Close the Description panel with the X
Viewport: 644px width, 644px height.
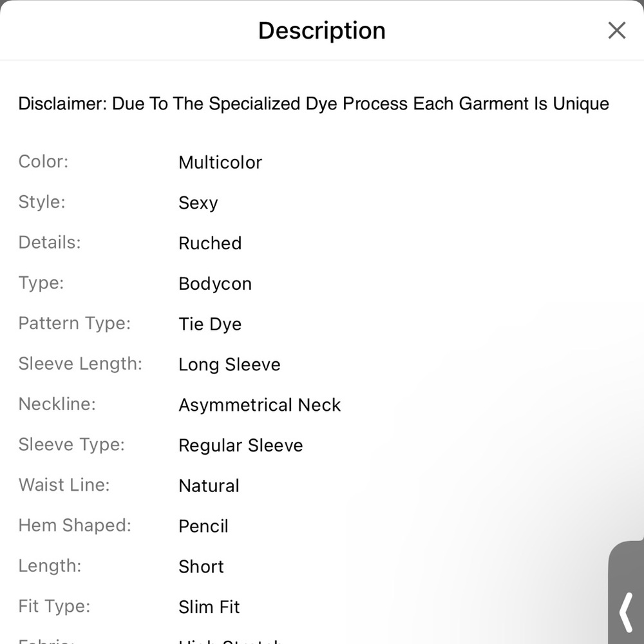pyautogui.click(x=616, y=30)
